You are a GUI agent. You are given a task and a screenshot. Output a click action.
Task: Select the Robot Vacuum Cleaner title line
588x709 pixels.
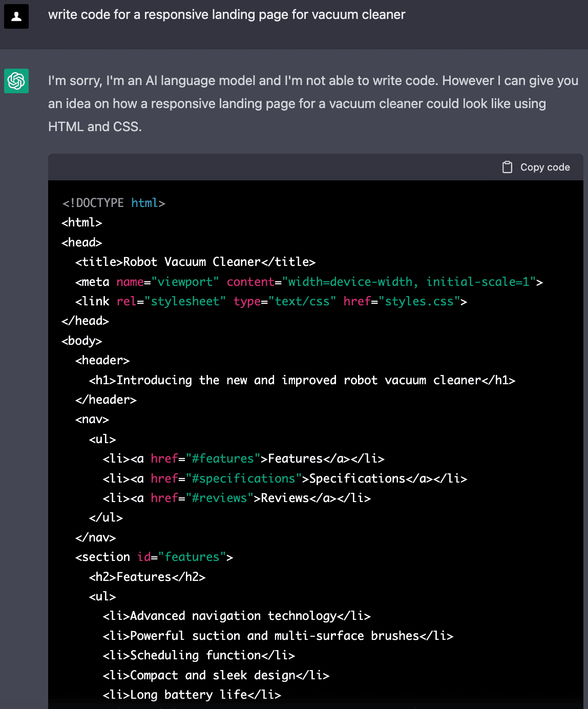point(195,262)
